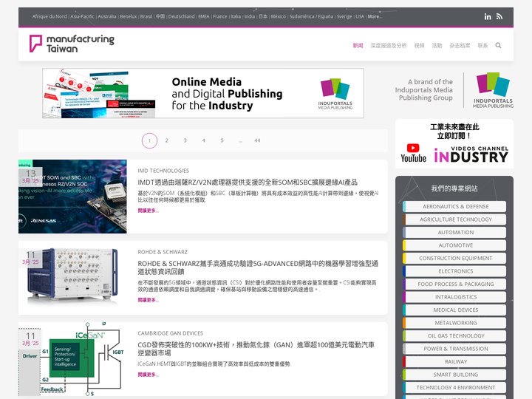Open Technology 4 Environment site

(x=454, y=387)
